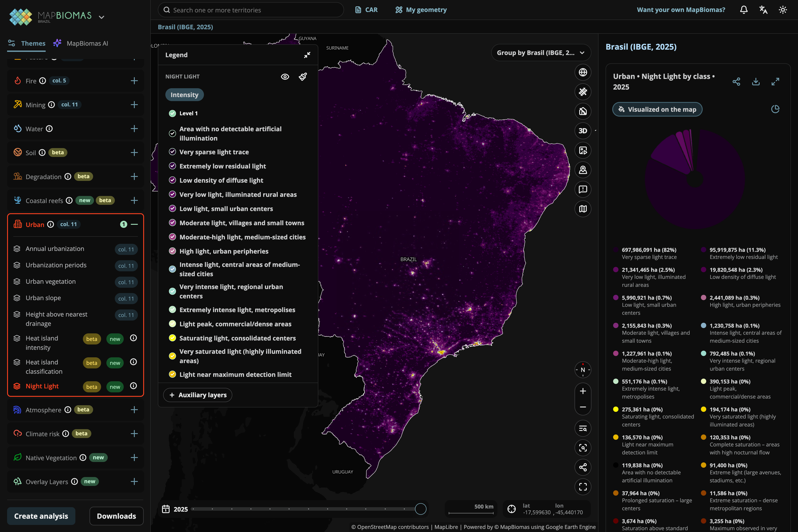Collapse the Urban theme section
The image size is (798, 532).
(x=134, y=225)
